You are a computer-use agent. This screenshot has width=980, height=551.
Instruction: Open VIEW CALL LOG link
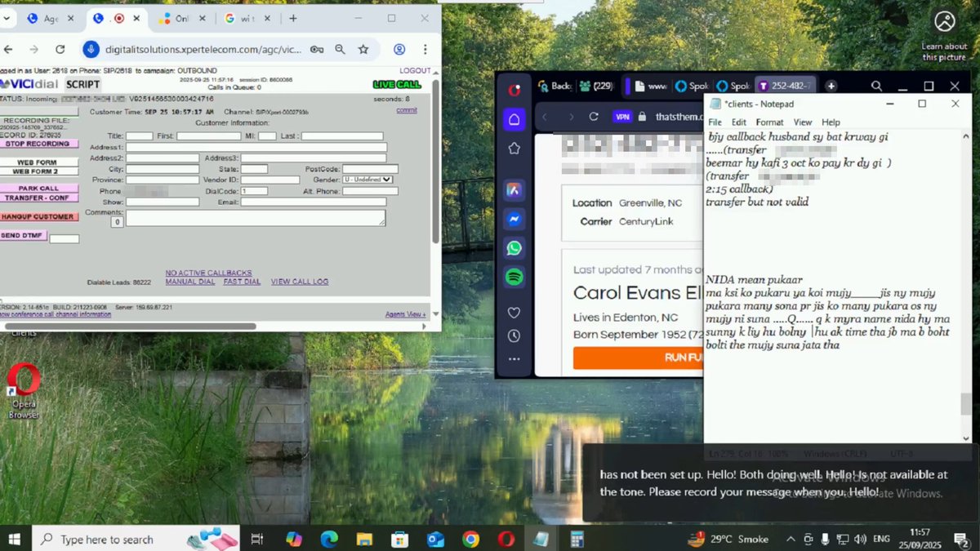pyautogui.click(x=300, y=282)
